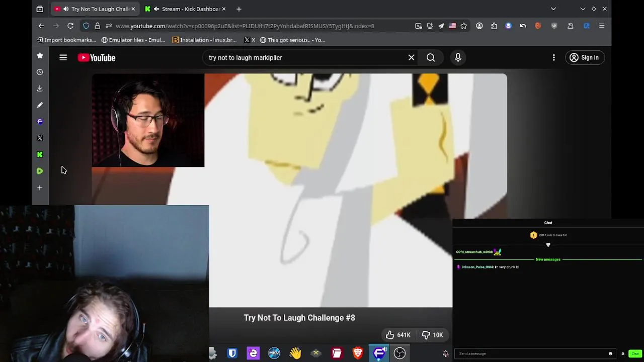Open sidebar Downloads panel
The image size is (644, 362).
(40, 88)
